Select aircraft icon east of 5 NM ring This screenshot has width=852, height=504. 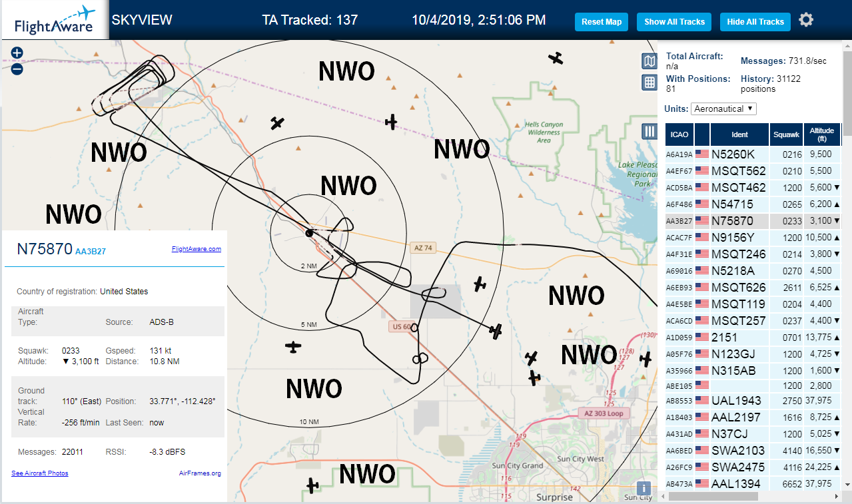[x=480, y=284]
